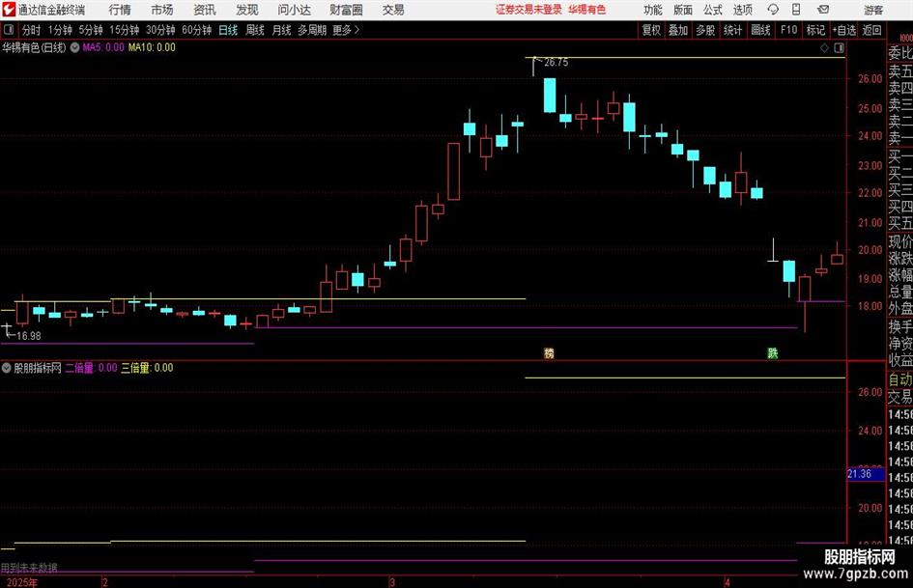Click the 21.36 value on sub-chart axis

pyautogui.click(x=860, y=474)
